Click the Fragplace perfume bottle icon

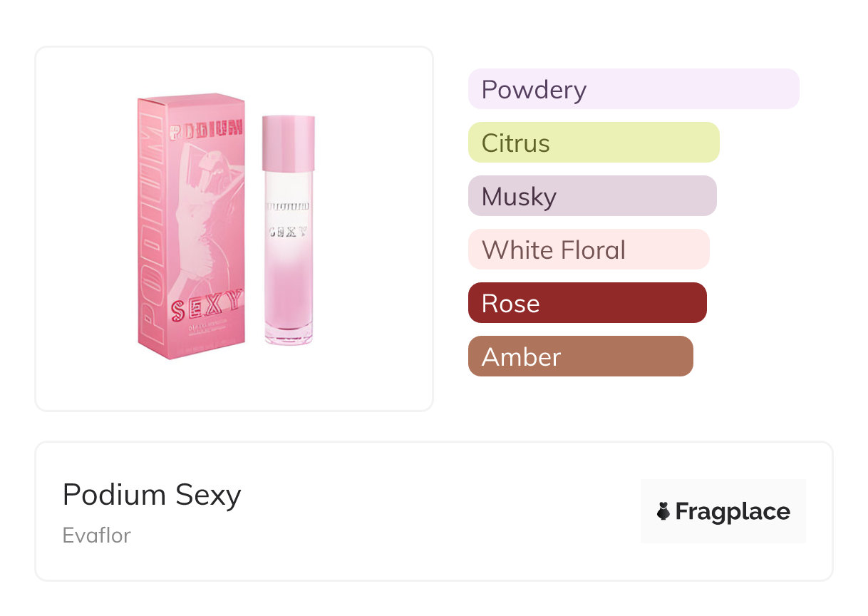663,511
